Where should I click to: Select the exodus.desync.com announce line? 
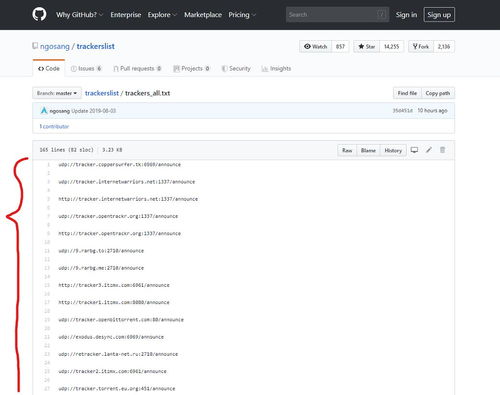coord(111,337)
